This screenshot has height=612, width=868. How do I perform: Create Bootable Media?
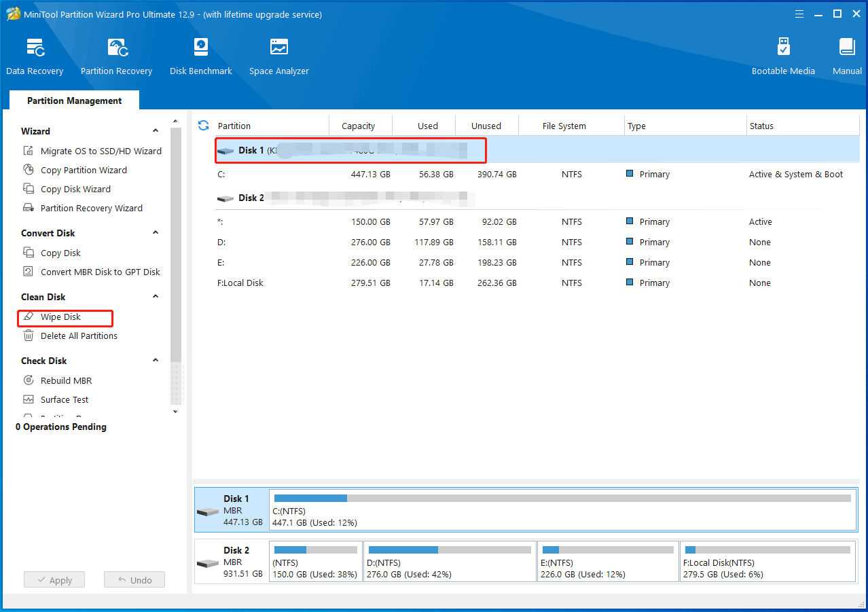(783, 57)
